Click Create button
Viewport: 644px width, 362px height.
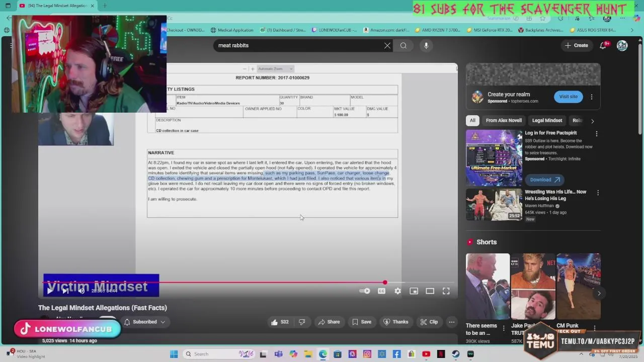576,45
